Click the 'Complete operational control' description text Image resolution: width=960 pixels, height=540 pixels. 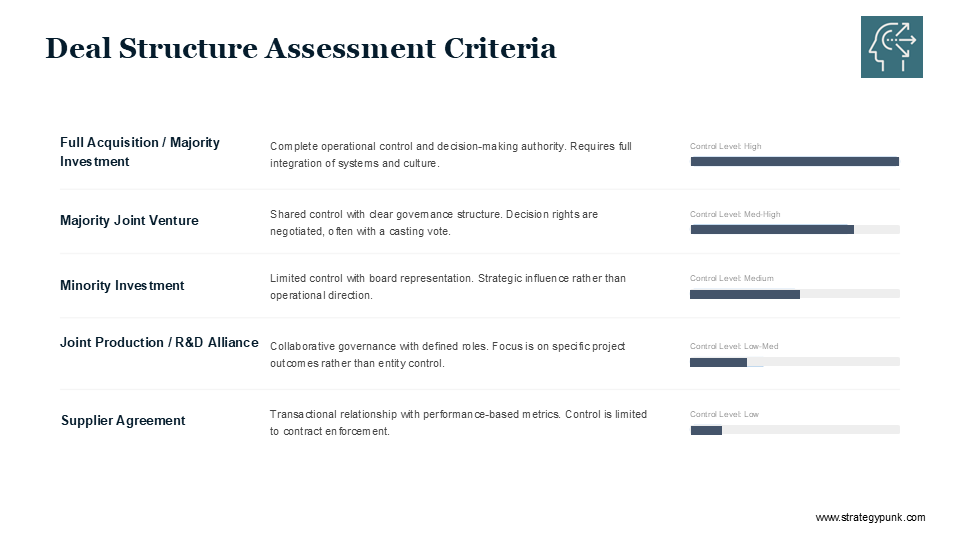451,155
